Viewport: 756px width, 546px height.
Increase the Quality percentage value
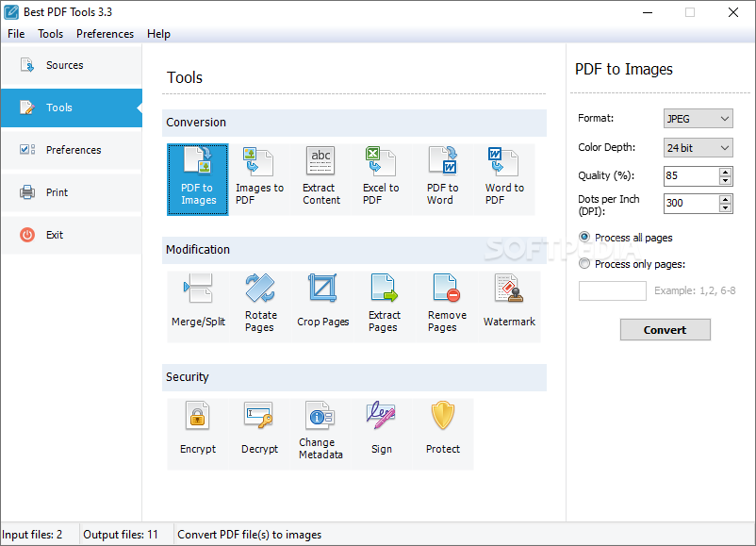(x=725, y=172)
